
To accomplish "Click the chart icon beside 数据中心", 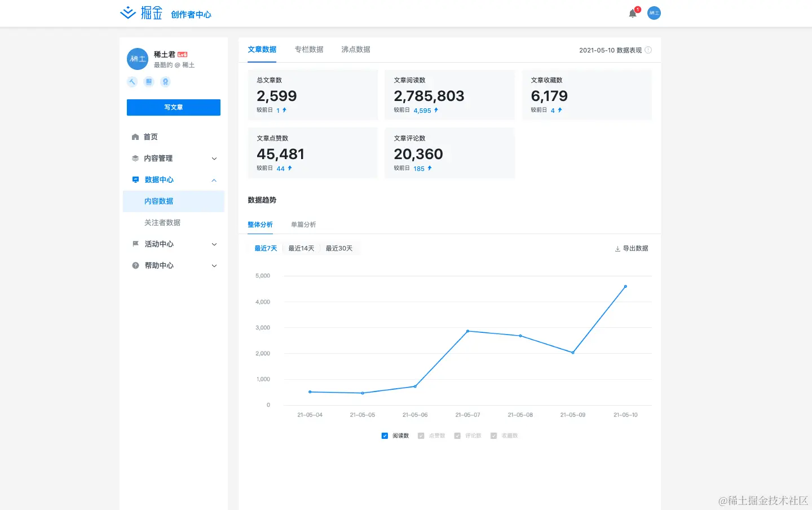I will [135, 180].
